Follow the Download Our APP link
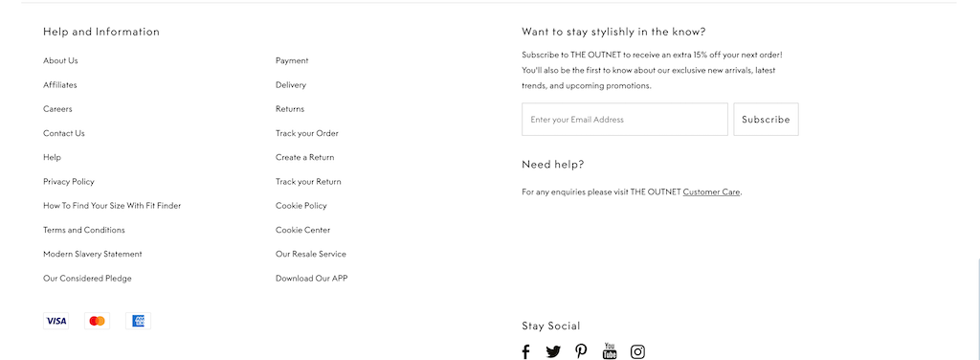980x360 pixels. tap(311, 279)
